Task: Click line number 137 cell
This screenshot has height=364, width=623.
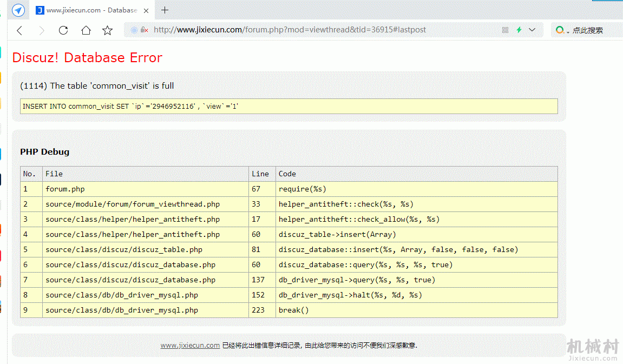Action: pyautogui.click(x=262, y=280)
